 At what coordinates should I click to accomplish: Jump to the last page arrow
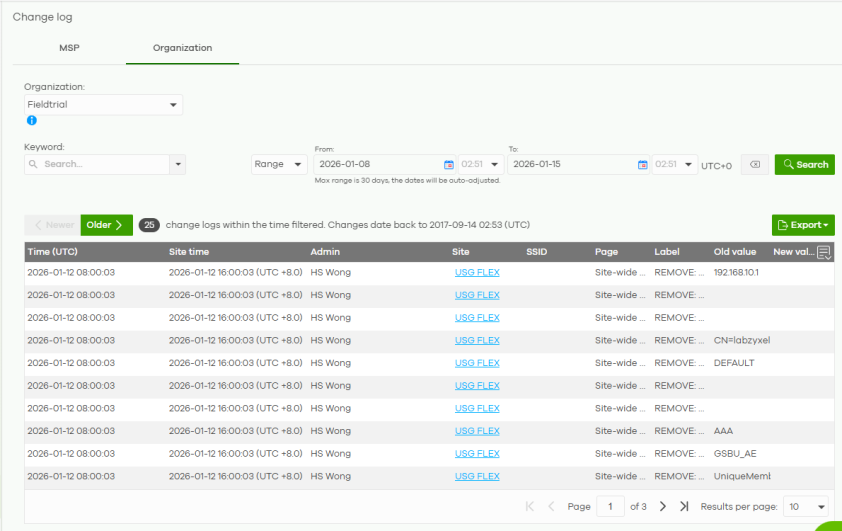[684, 506]
